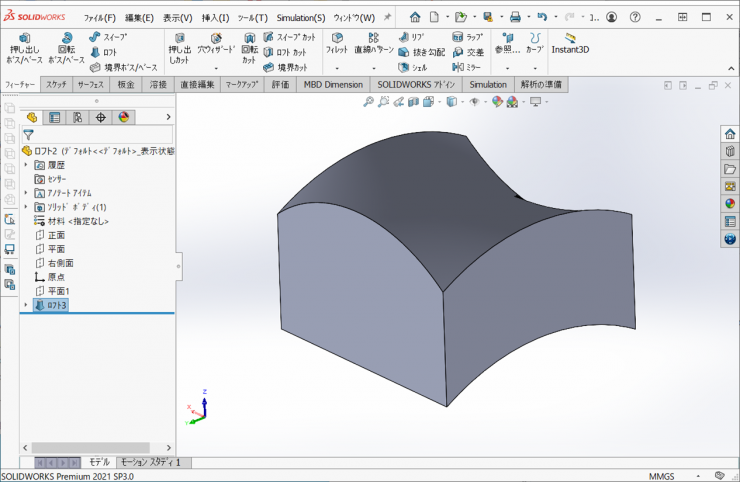Open the 挿入(I) menu
This screenshot has height=482, width=740.
point(215,18)
